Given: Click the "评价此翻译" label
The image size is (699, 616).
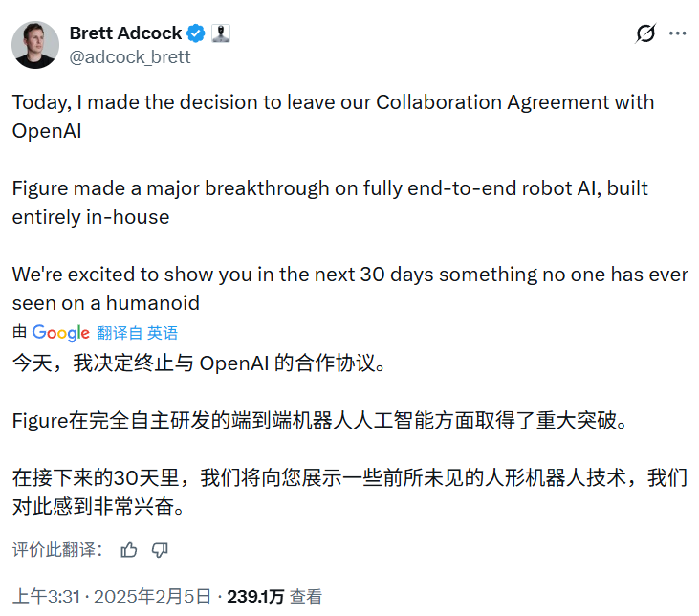Looking at the screenshot, I should tap(55, 549).
